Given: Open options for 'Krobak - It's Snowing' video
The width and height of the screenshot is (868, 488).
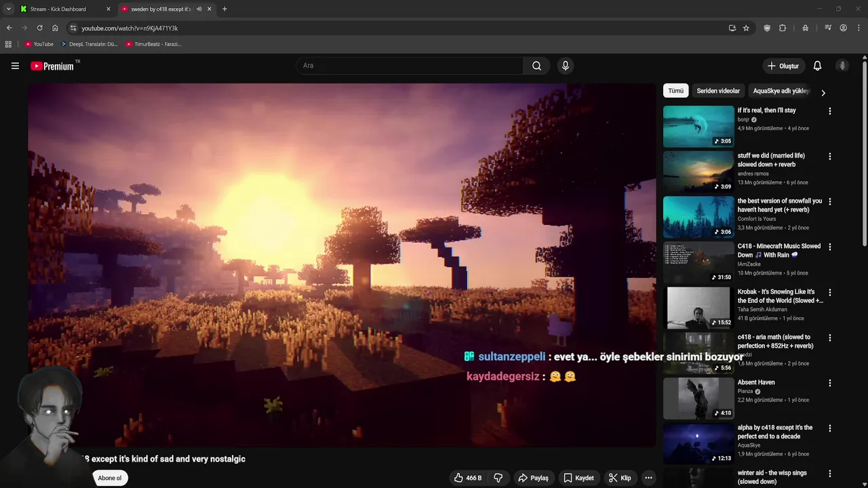Looking at the screenshot, I should coord(829,293).
